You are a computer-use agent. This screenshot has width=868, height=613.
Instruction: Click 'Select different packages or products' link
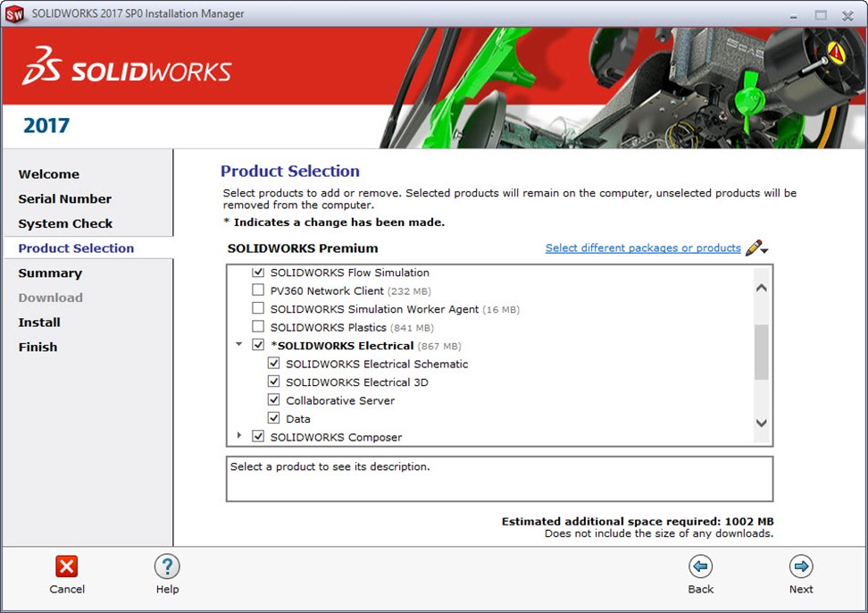coord(643,248)
